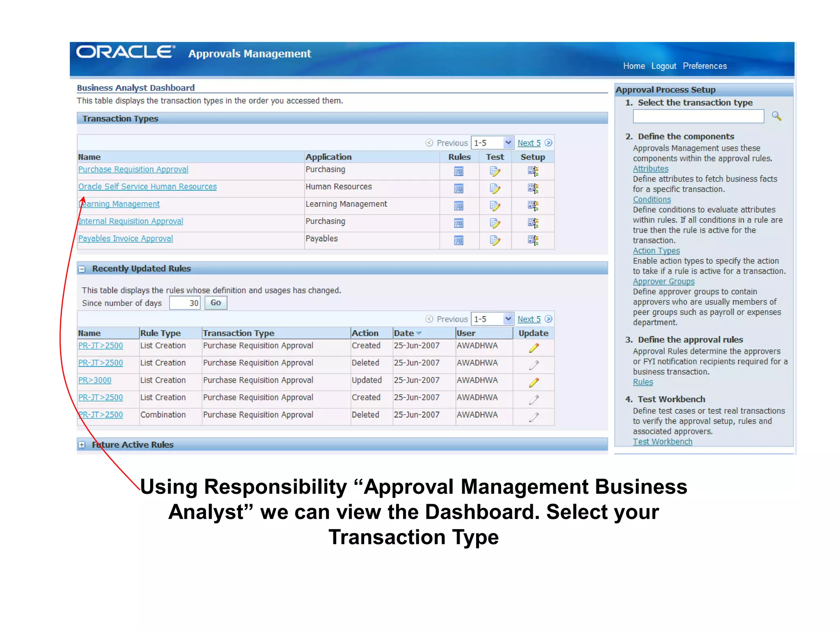Viewport: 840px width, 630px height.
Task: Collapse the Recently Updated Rules section
Action: pos(82,269)
